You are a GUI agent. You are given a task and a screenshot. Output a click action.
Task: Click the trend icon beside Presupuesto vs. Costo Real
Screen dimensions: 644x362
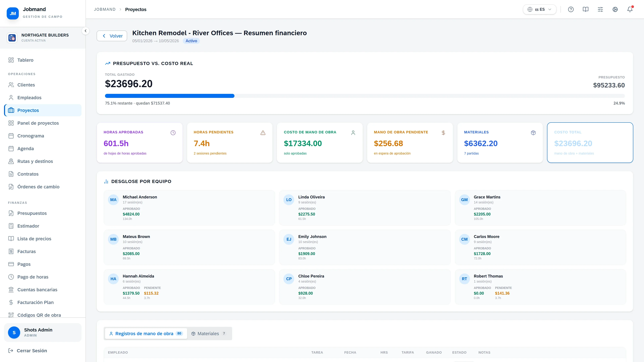click(x=108, y=64)
